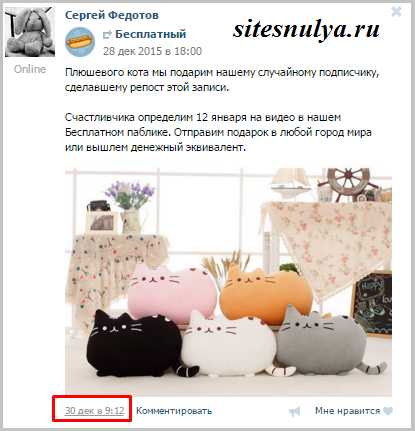This screenshot has width=415, height=431.
Task: Click the megaphone share icon
Action: tap(294, 412)
